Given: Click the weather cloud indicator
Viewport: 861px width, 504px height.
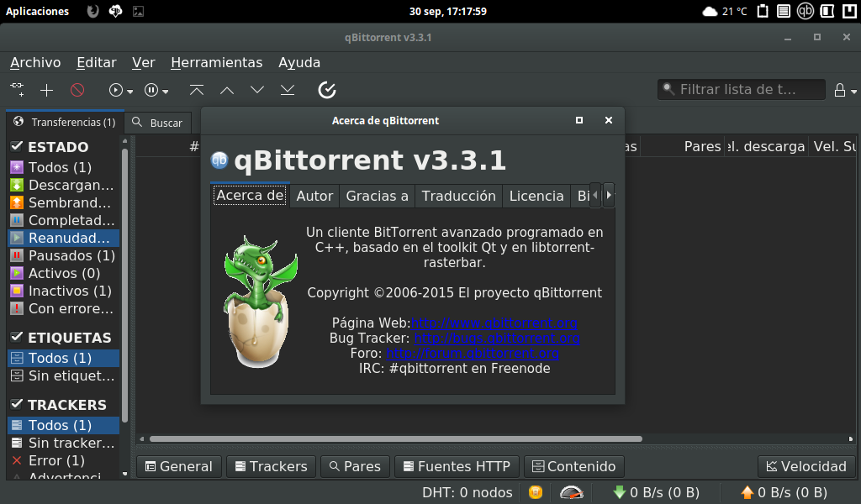Looking at the screenshot, I should coord(710,11).
